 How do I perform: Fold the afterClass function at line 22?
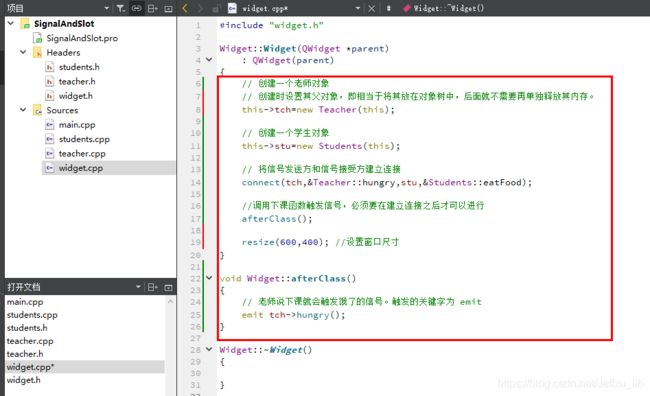tap(209, 278)
